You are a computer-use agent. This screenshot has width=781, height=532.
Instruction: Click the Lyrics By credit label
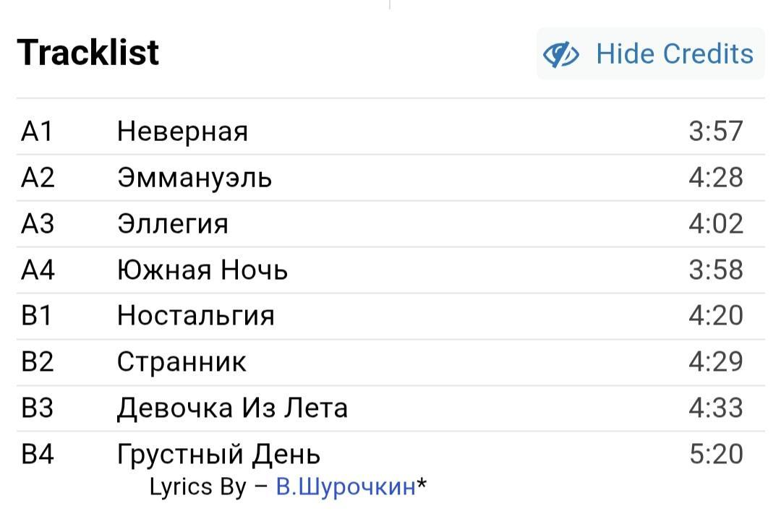pyautogui.click(x=197, y=488)
